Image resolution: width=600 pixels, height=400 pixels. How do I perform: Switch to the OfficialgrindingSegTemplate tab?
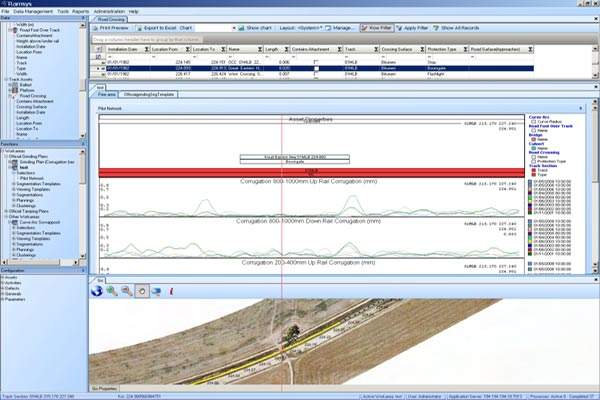point(151,92)
